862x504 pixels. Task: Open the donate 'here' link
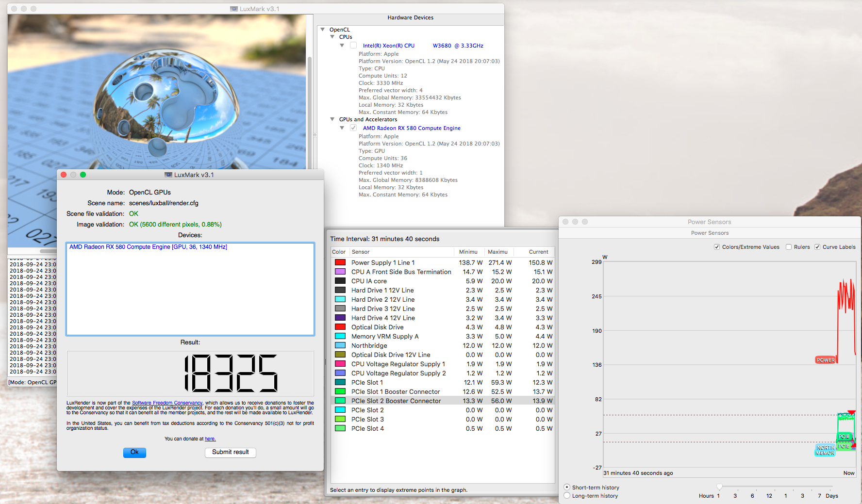(210, 439)
